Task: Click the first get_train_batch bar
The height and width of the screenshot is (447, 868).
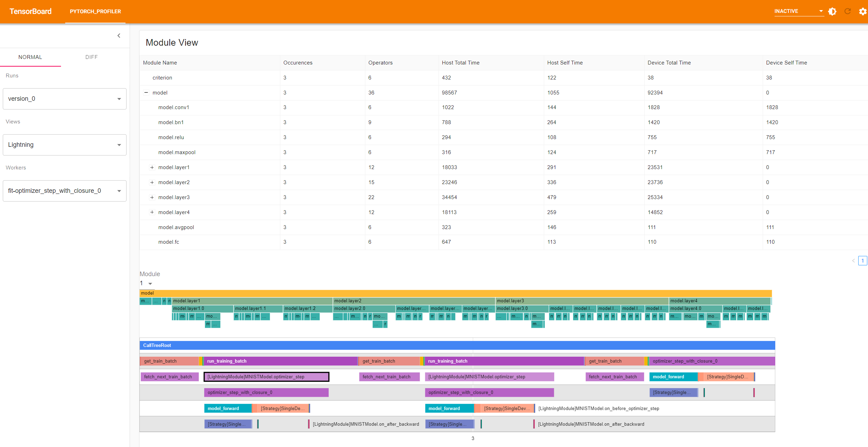Action: [169, 361]
